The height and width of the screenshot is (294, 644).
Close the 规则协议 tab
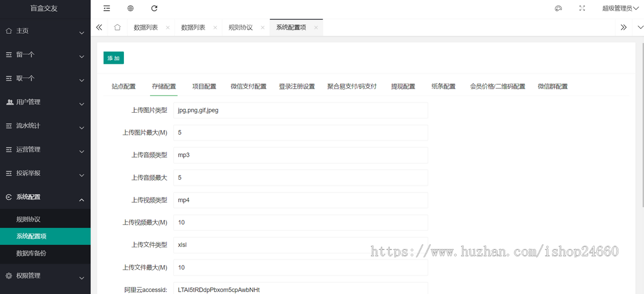(x=262, y=27)
